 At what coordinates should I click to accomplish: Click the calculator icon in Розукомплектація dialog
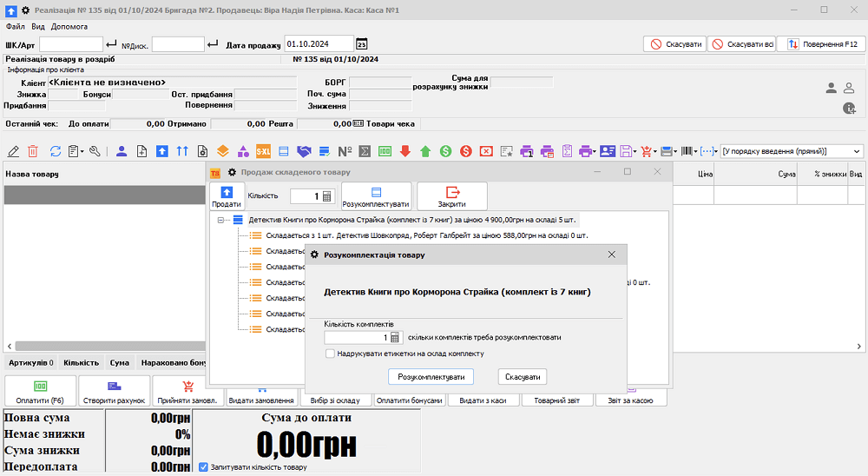pyautogui.click(x=395, y=337)
